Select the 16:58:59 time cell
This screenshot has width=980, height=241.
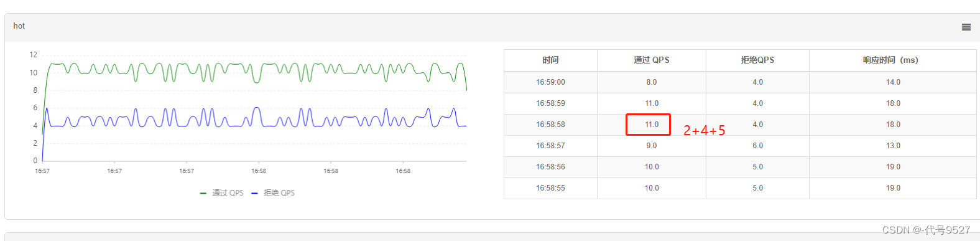(550, 103)
